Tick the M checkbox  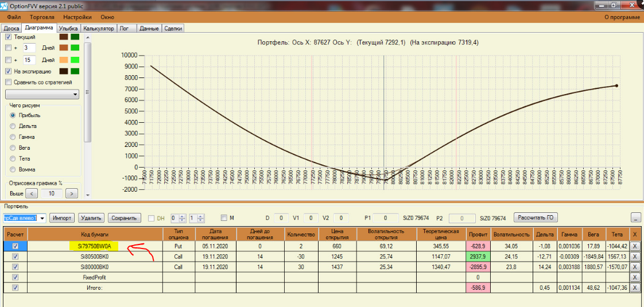click(x=224, y=217)
